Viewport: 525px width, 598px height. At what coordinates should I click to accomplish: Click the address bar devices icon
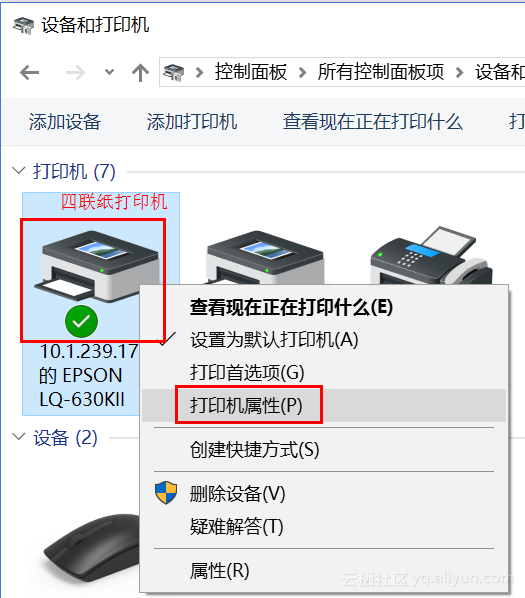coord(173,72)
